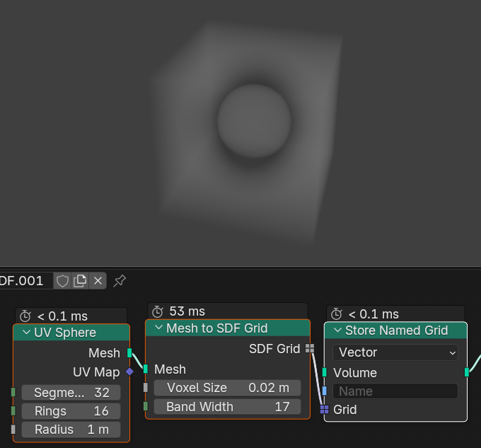This screenshot has width=481, height=448.
Task: Unlink the node group with X icon
Action: (x=98, y=281)
